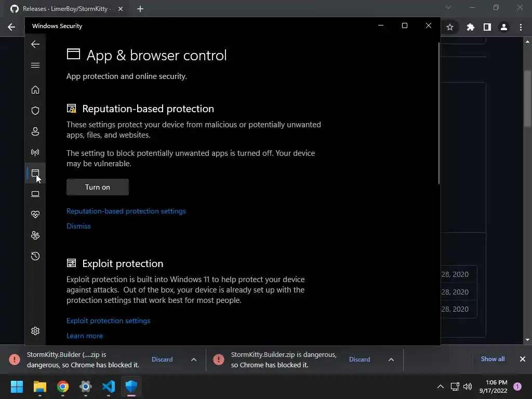Click the first download danger warning icon
The width and height of the screenshot is (532, 399).
coord(14,360)
